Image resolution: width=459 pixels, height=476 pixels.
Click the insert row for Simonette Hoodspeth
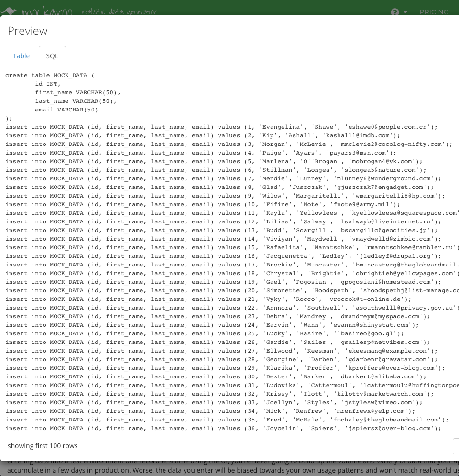[232, 290]
